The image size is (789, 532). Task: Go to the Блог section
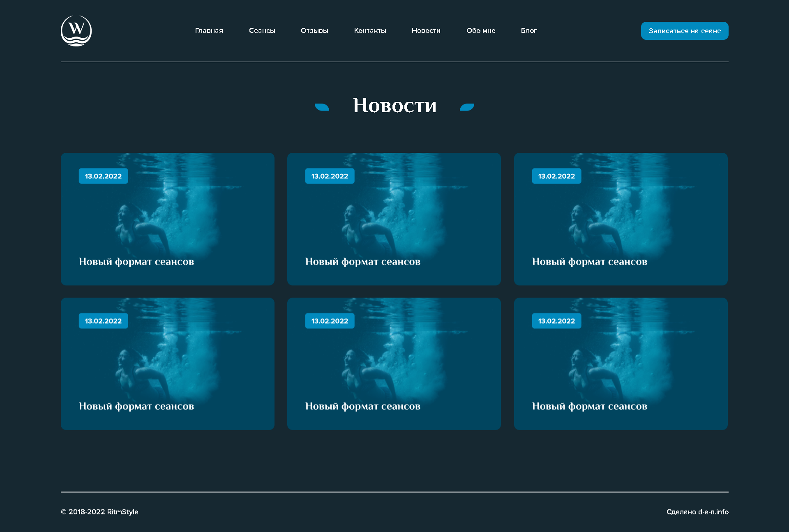[x=529, y=31]
